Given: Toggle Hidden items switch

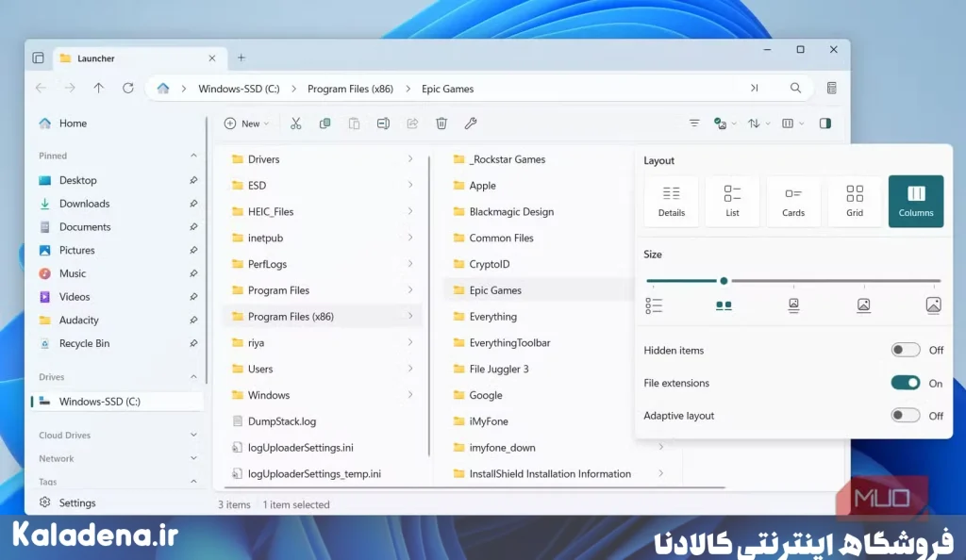Looking at the screenshot, I should click(x=906, y=350).
